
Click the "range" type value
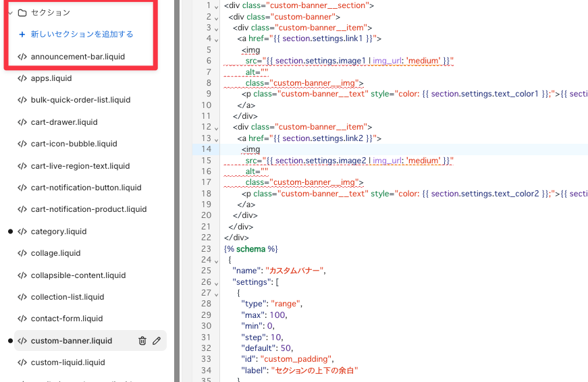[x=286, y=304]
